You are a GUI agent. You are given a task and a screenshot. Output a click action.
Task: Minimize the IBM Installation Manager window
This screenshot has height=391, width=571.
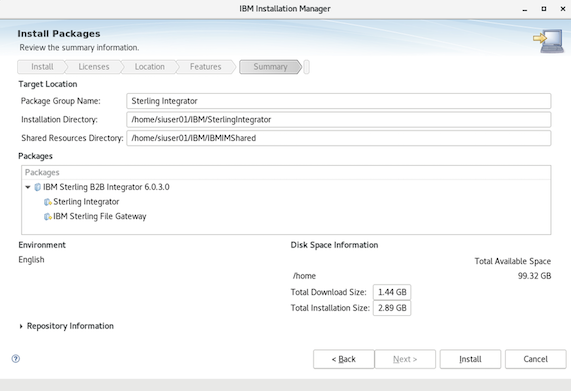(525, 9)
